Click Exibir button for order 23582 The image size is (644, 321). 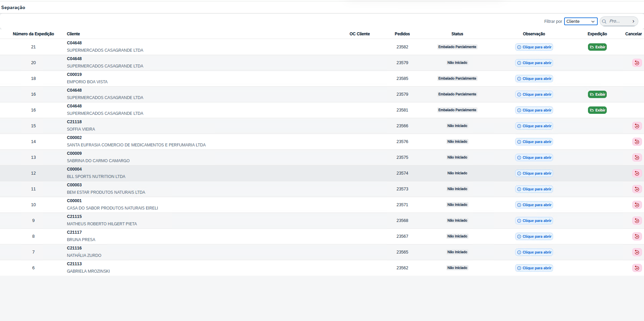597,47
